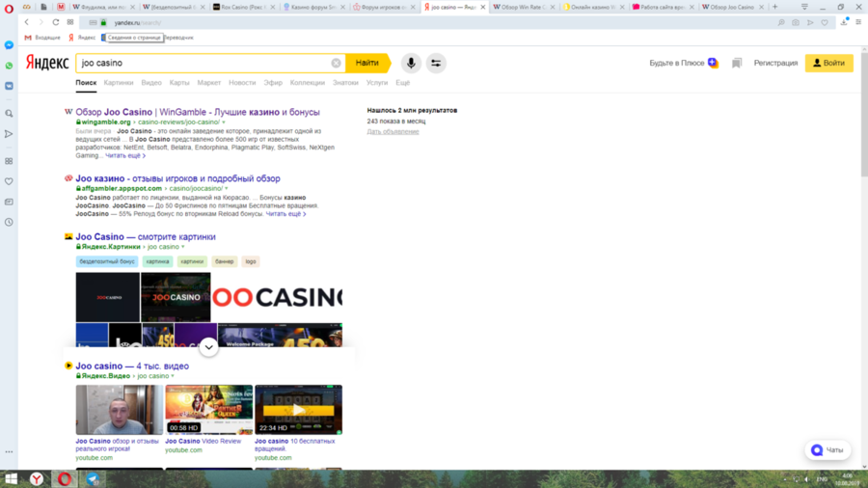Open a new browser tab

[775, 7]
